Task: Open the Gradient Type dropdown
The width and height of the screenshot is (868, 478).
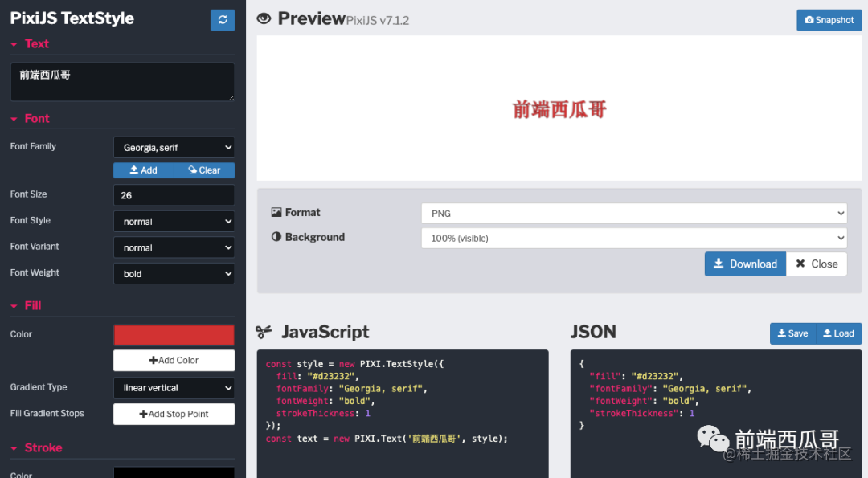Action: pyautogui.click(x=174, y=388)
